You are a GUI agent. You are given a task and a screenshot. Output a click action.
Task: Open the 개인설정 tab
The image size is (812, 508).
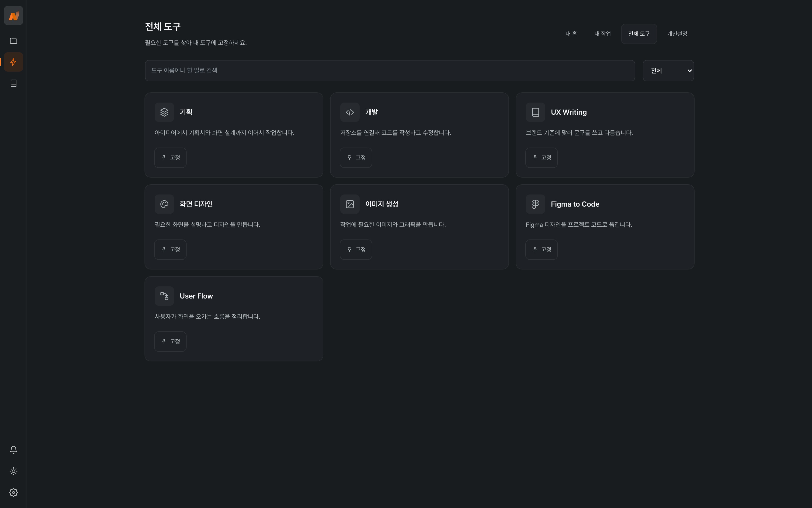(677, 34)
